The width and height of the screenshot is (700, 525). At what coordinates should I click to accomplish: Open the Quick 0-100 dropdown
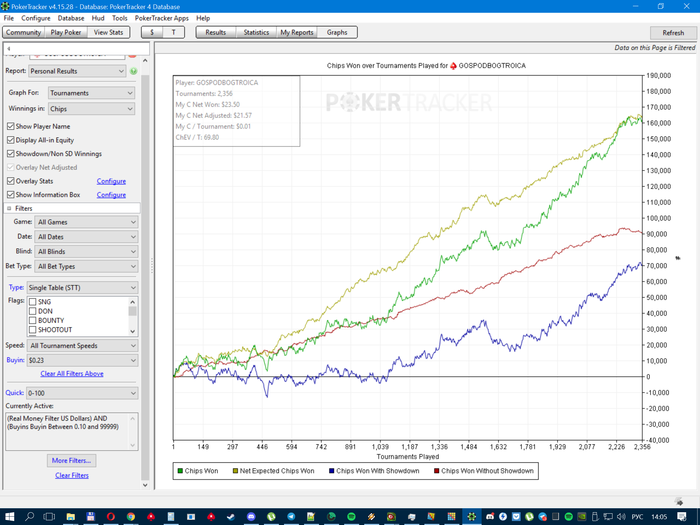(82, 393)
